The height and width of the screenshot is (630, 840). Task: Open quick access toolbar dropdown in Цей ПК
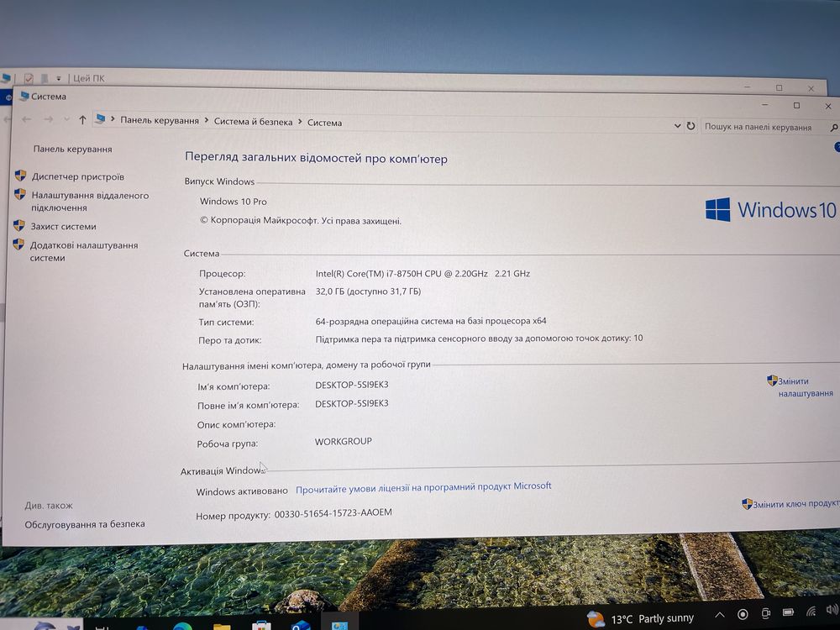59,78
